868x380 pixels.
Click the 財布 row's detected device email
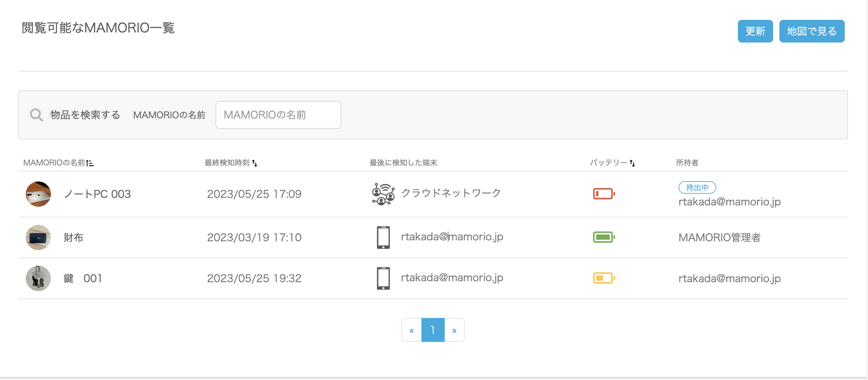click(x=452, y=237)
